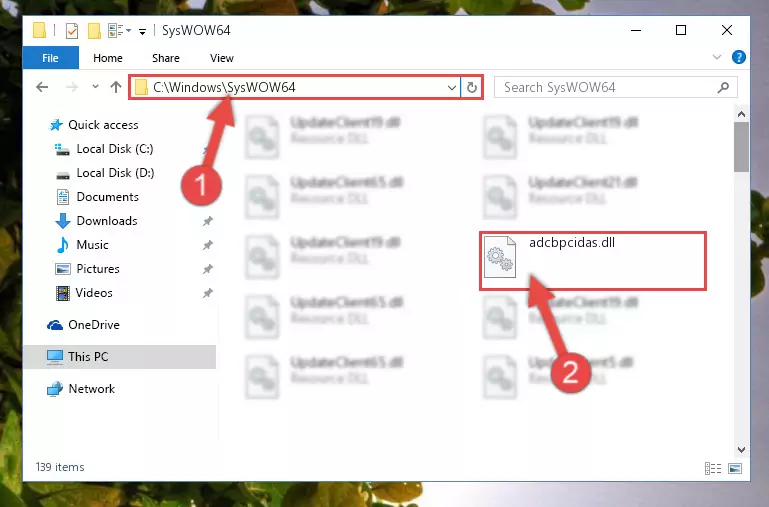Click the address bar path C:\Windows\SysWOW64
The height and width of the screenshot is (507, 769).
(224, 87)
